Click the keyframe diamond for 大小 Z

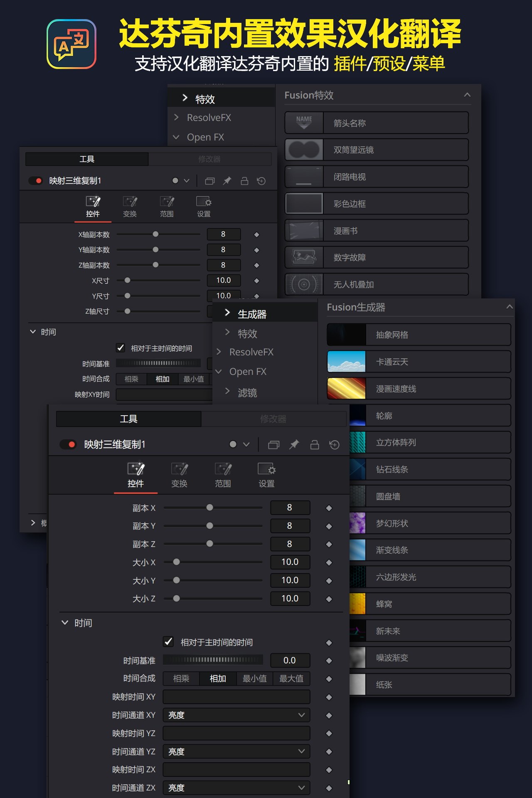point(329,599)
